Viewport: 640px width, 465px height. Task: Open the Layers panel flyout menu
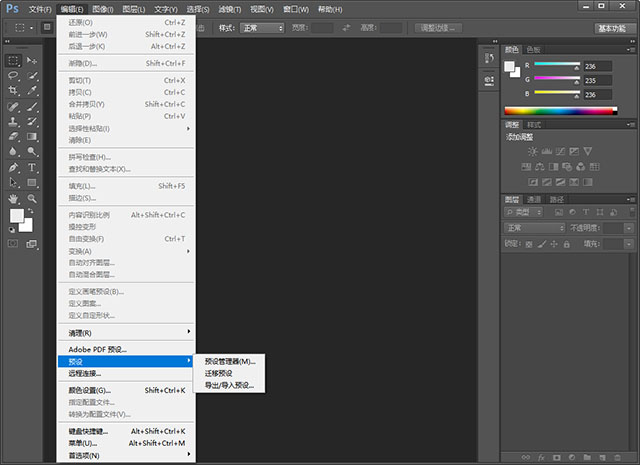coord(630,199)
